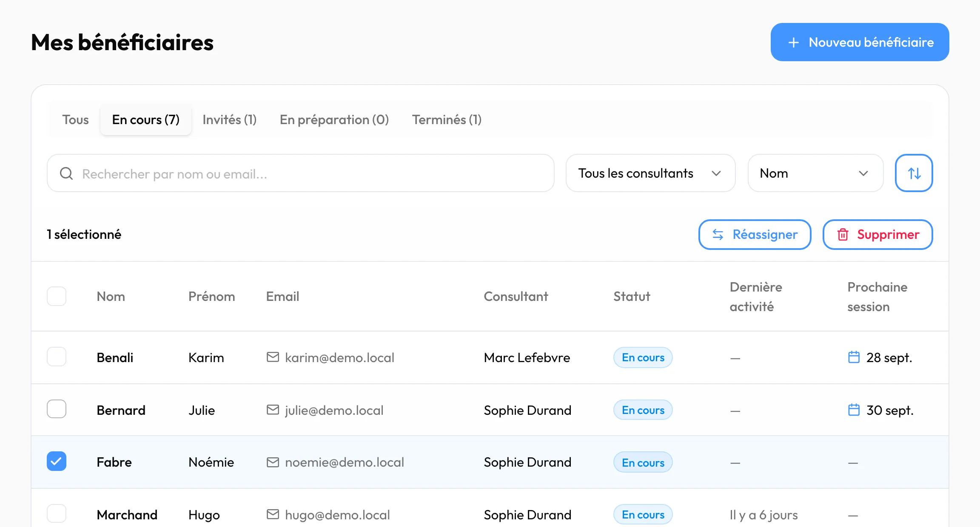Click the magnifier icon in the search box
Image resolution: width=980 pixels, height=527 pixels.
pyautogui.click(x=66, y=173)
